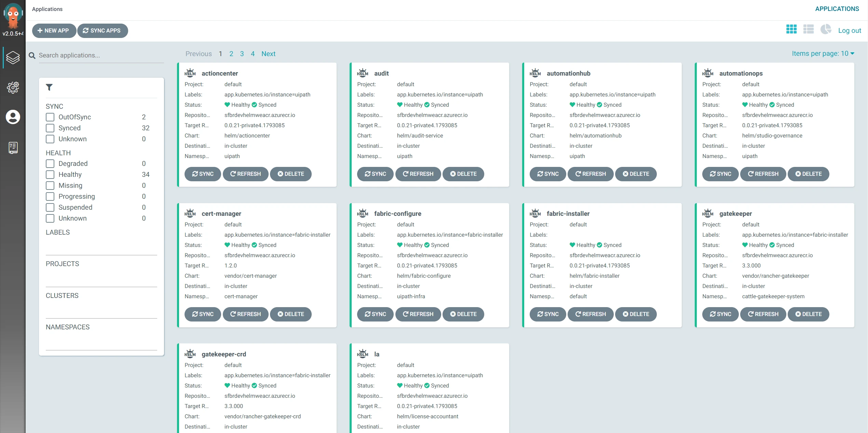Open the User Info icon in sidebar
Screen dimensions: 868x433
pos(13,117)
